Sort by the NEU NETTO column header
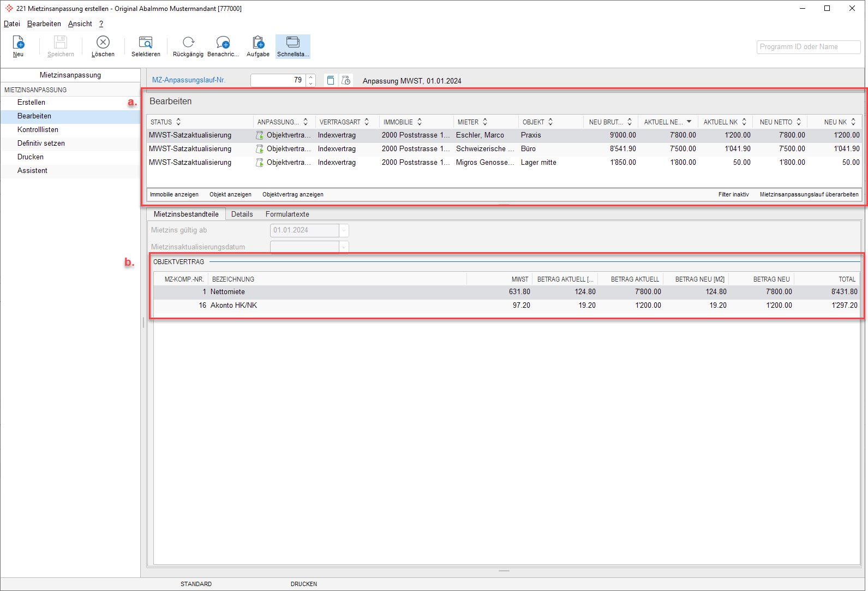This screenshot has height=591, width=868. (780, 122)
